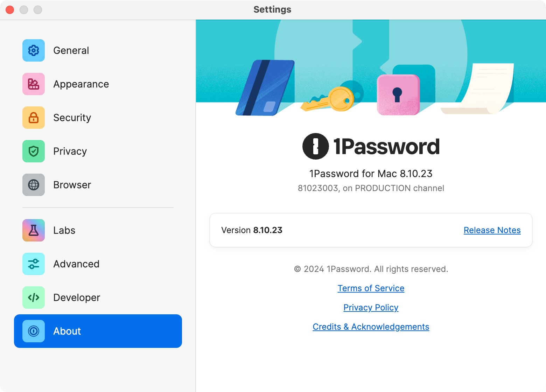Go to the Developer settings label
Image resolution: width=546 pixels, height=392 pixels.
coord(77,297)
